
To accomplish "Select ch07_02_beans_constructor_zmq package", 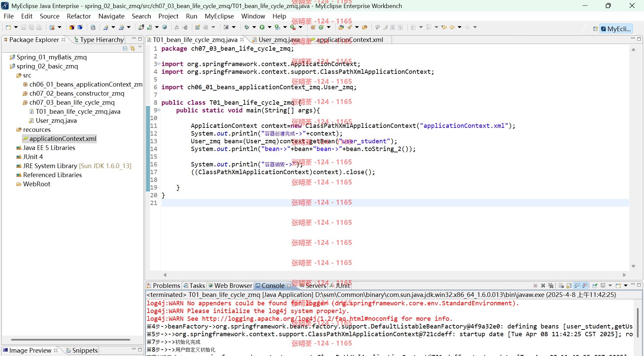I will [73, 93].
